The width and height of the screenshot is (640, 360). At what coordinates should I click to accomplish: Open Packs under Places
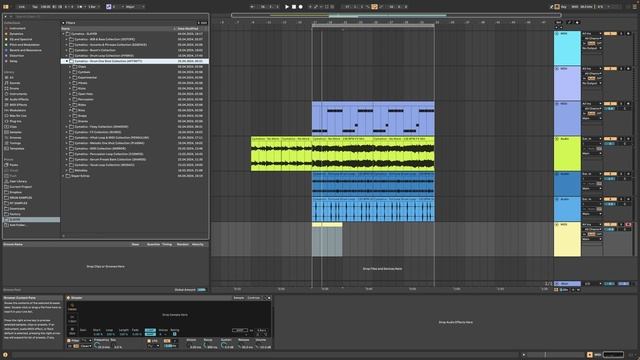(x=13, y=165)
